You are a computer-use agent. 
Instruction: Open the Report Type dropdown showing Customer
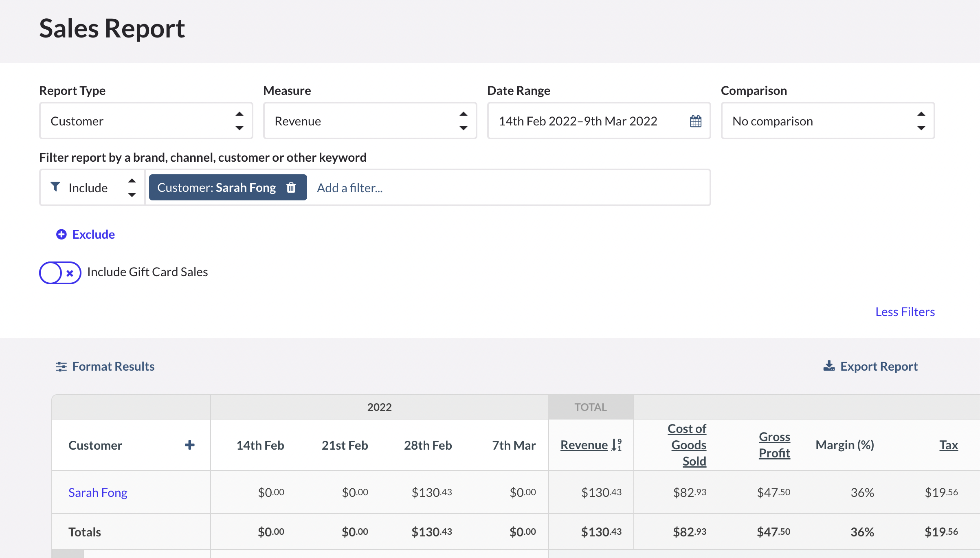pyautogui.click(x=146, y=121)
